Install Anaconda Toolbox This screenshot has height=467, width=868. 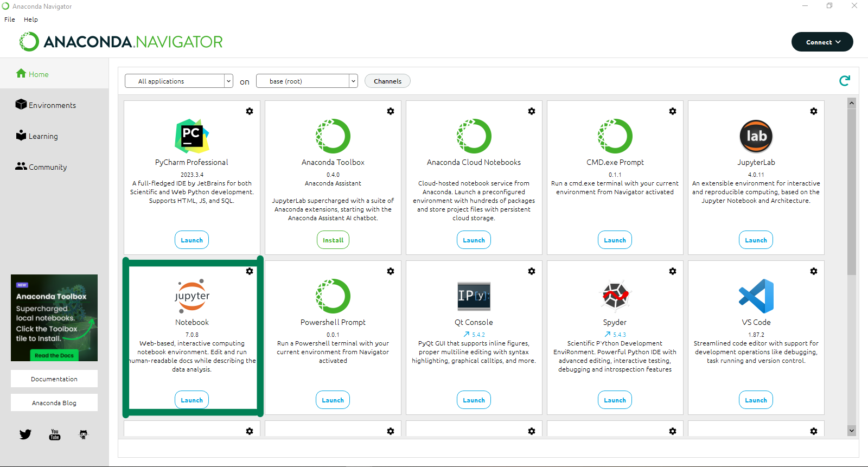coord(333,240)
